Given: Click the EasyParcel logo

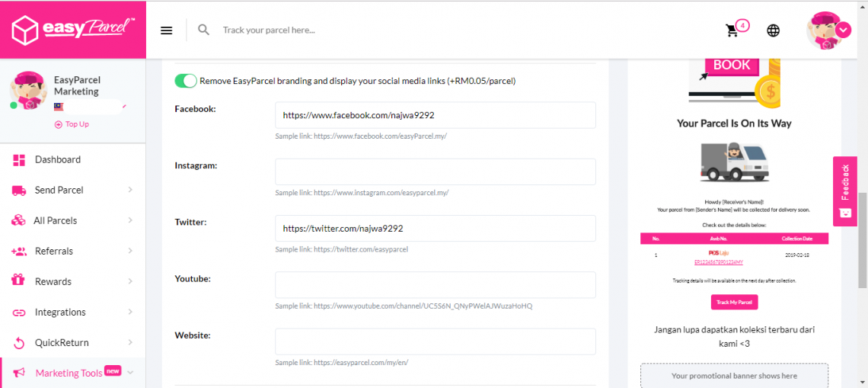Looking at the screenshot, I should (x=72, y=30).
